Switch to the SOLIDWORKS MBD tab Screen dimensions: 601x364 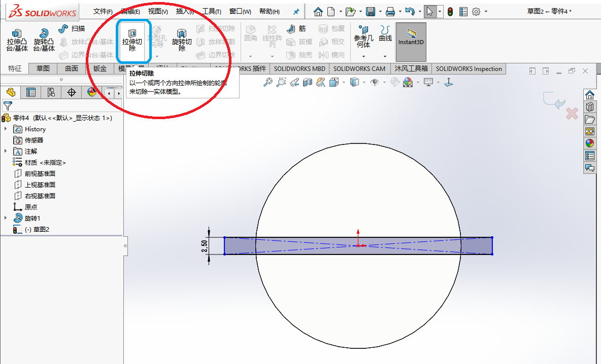coord(299,68)
